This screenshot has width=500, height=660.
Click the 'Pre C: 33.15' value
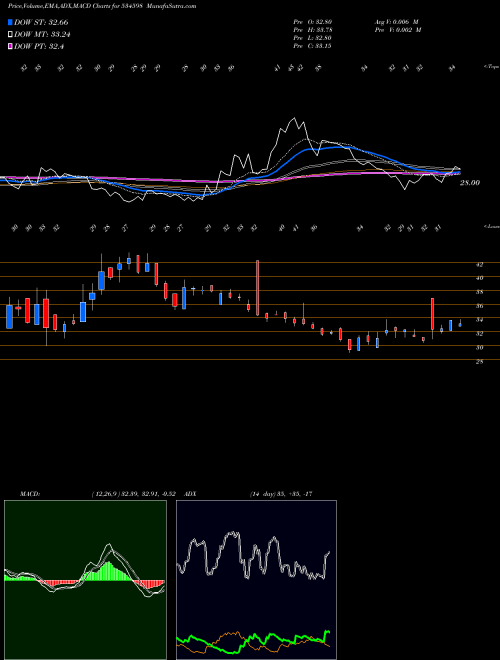tap(312, 46)
